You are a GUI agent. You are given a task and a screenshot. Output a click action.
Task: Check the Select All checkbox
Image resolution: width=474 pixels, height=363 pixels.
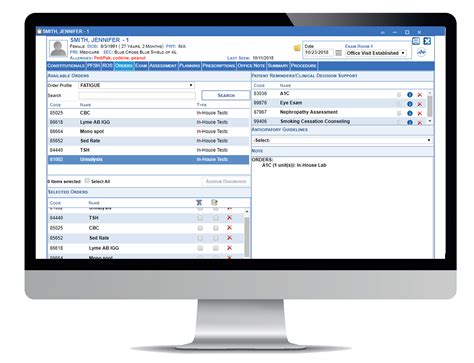87,181
